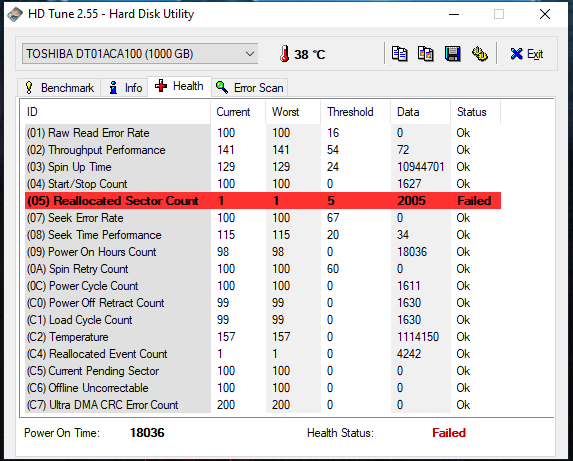Click the HD Tune title bar icon
573x461 pixels.
pos(15,14)
